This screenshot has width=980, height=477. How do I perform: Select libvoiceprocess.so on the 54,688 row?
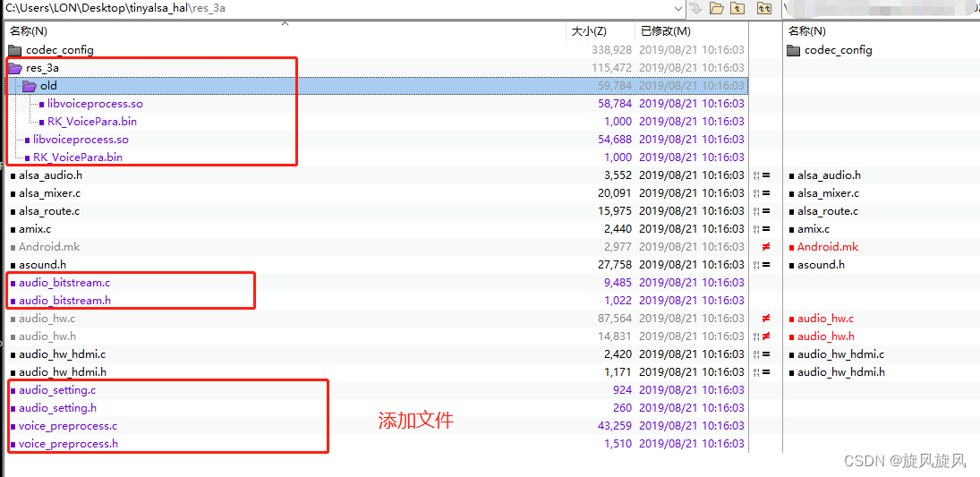pos(81,140)
